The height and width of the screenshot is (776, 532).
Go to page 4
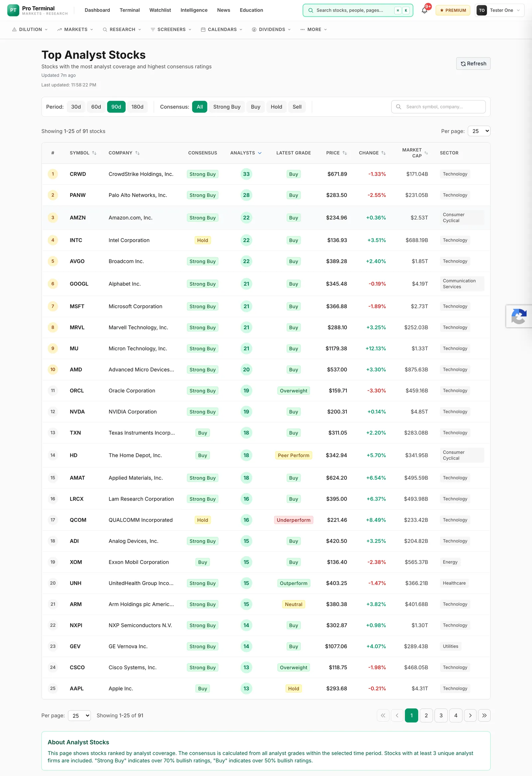click(x=456, y=715)
